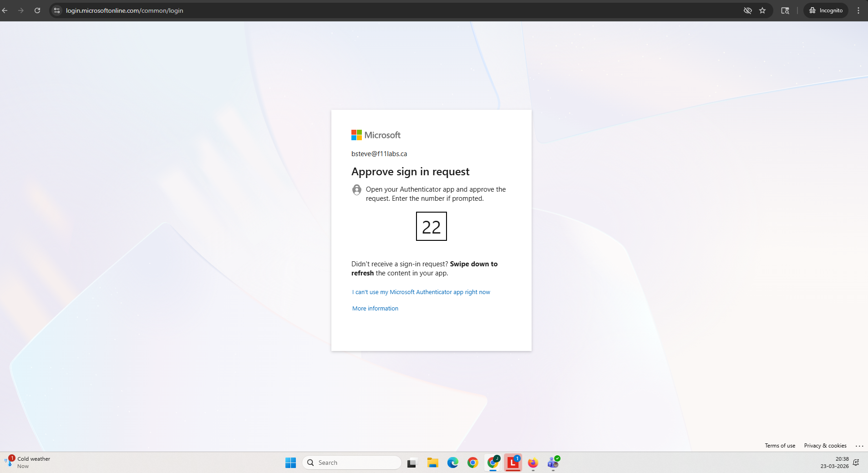Bookmark this page with the star icon
This screenshot has height=473, width=868.
point(762,10)
